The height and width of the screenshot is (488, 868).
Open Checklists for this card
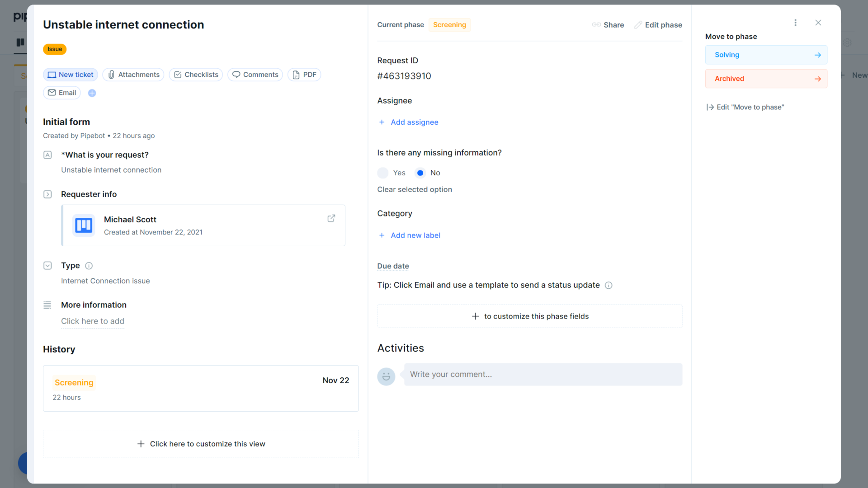(x=195, y=75)
